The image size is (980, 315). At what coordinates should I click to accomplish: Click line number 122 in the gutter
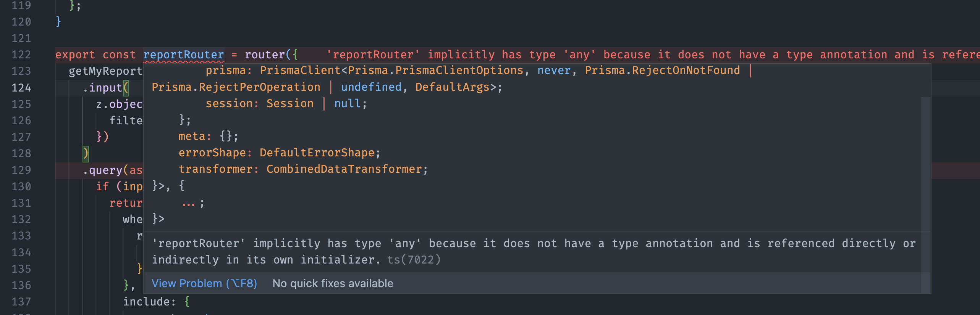21,55
